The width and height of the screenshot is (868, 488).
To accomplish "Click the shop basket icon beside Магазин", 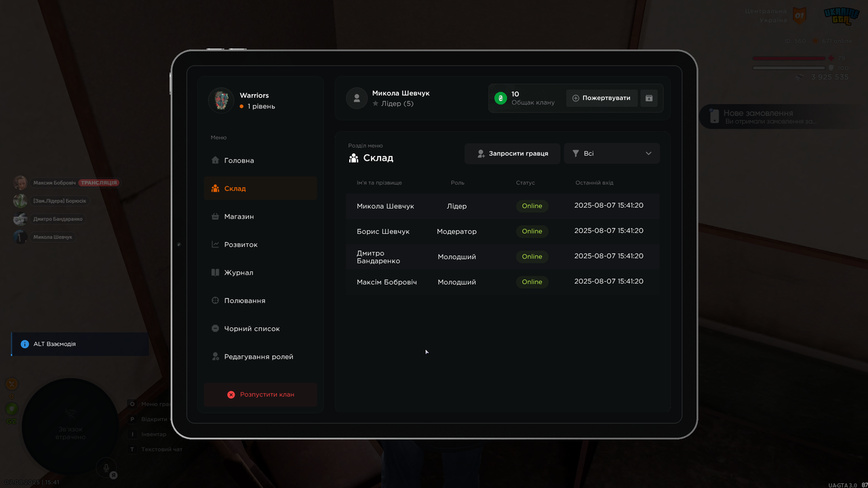I will [x=215, y=216].
